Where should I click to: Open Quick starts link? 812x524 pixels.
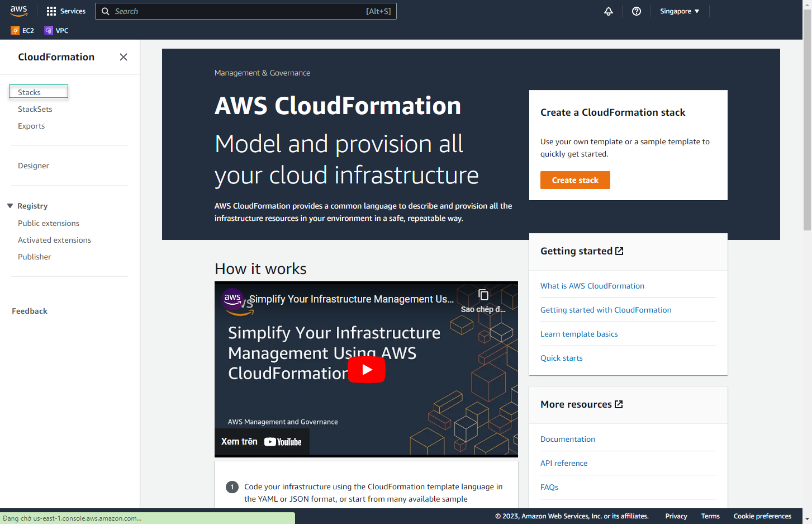click(x=562, y=358)
